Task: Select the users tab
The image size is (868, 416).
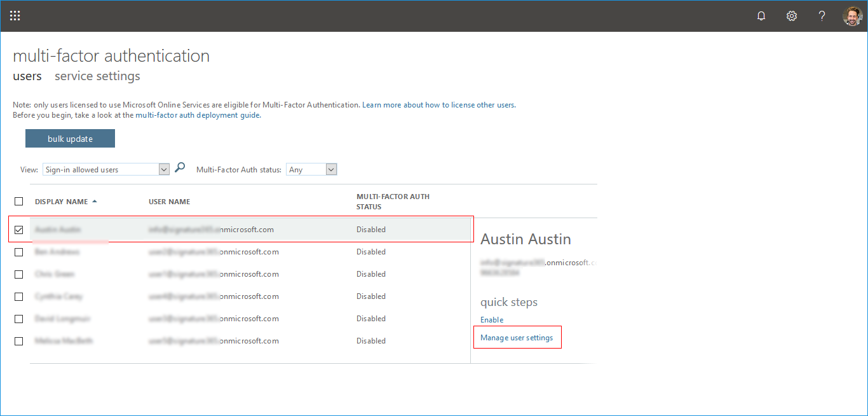Action: tap(27, 76)
